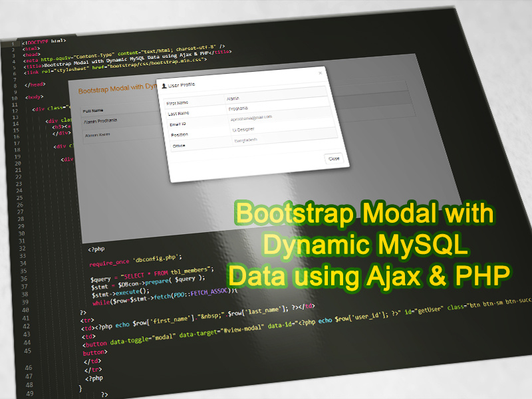Click the Prodhania last name value

(238, 108)
